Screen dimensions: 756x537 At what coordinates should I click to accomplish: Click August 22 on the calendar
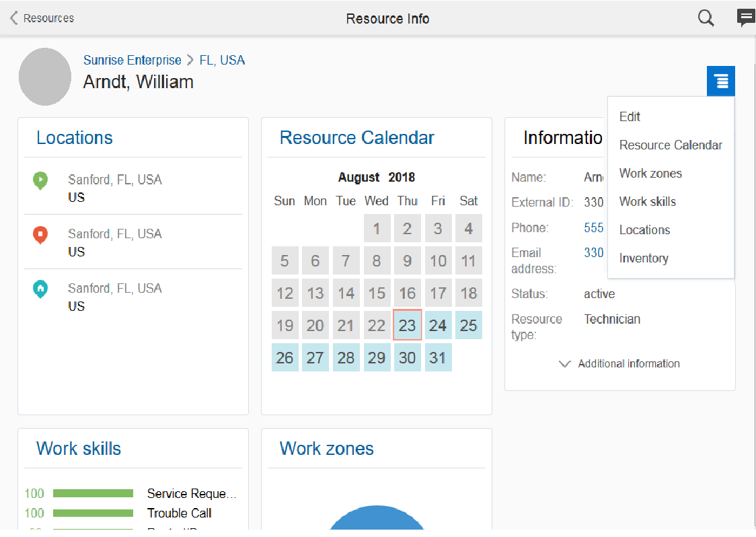(x=377, y=325)
